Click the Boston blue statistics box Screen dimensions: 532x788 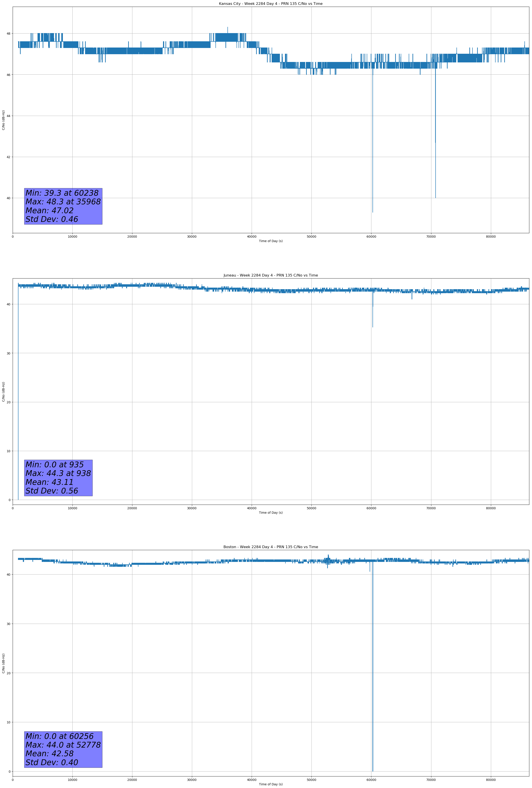click(63, 749)
